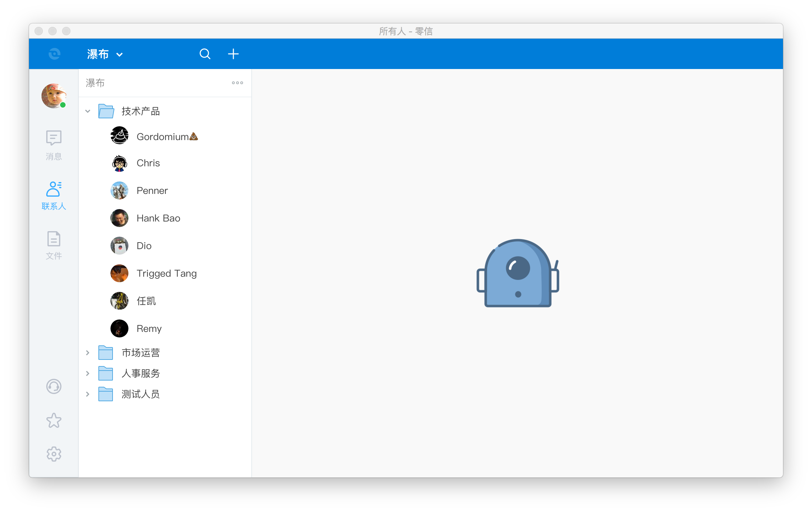Open the 消息 messages panel
Screen dimensions: 812x512
[54, 145]
